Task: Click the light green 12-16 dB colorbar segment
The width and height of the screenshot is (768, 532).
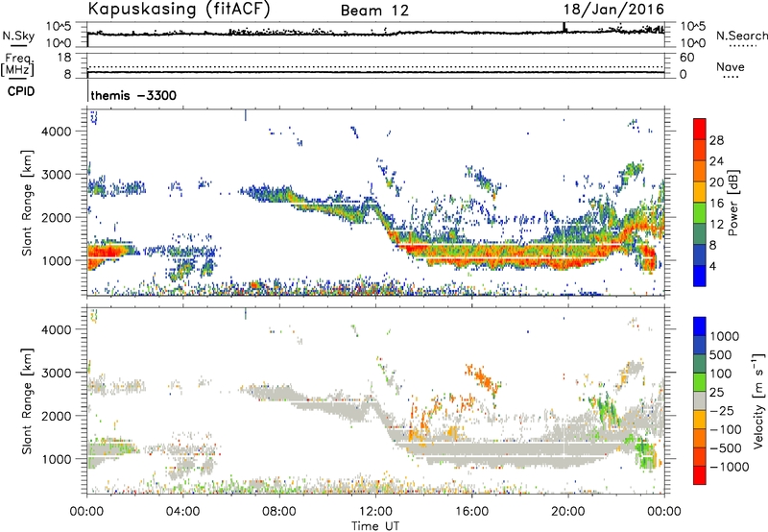Action: click(x=700, y=213)
